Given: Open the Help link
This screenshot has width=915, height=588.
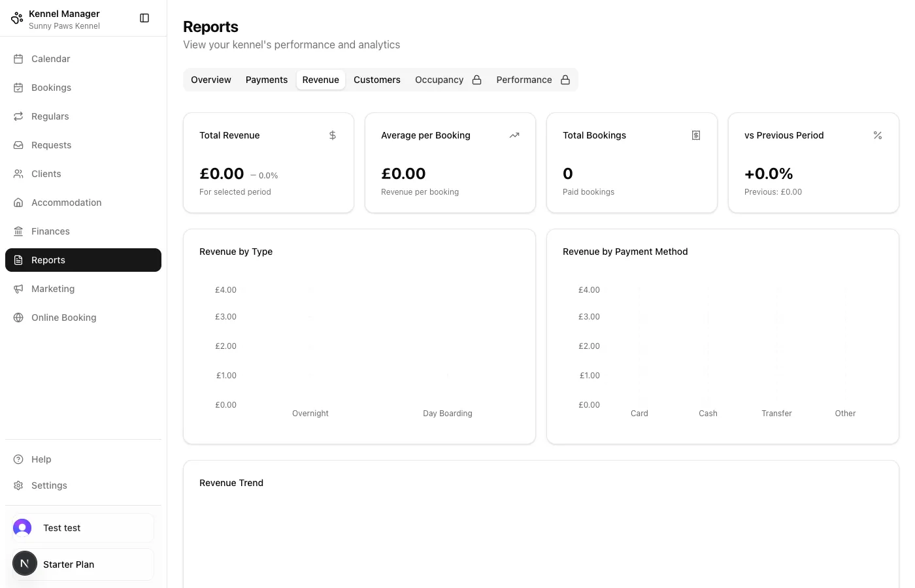Looking at the screenshot, I should (41, 459).
